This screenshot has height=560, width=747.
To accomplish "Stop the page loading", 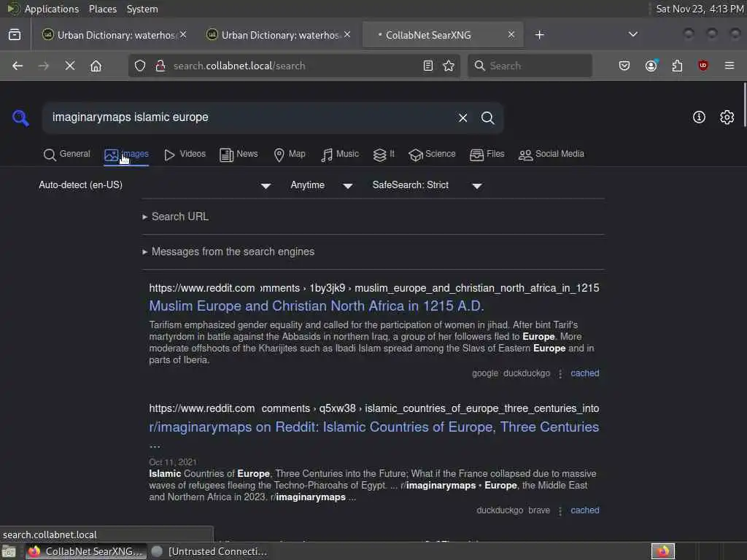I will tap(70, 66).
